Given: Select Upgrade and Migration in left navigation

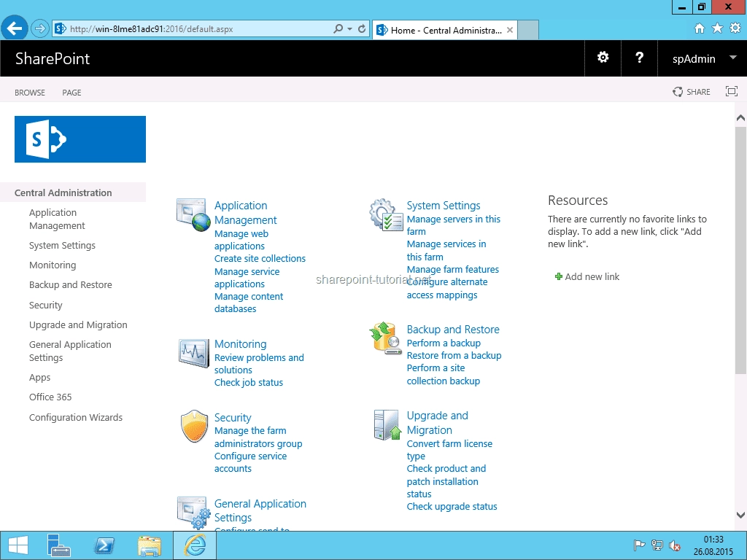Looking at the screenshot, I should 78,324.
